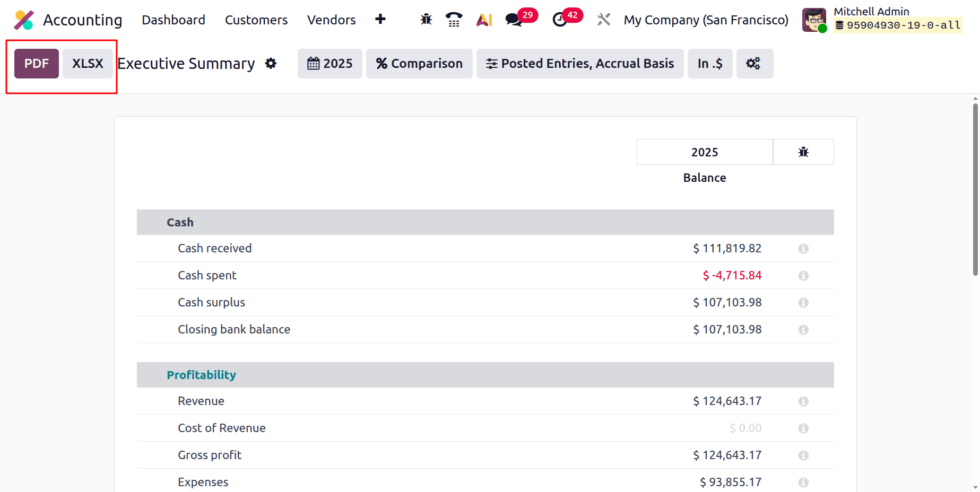Image resolution: width=980 pixels, height=492 pixels.
Task: Export the report as PDF
Action: coord(36,63)
